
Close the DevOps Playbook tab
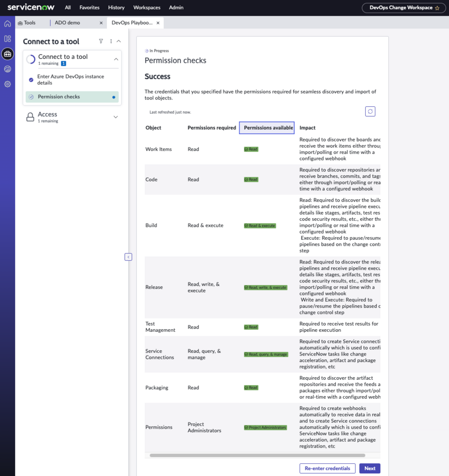(x=158, y=23)
